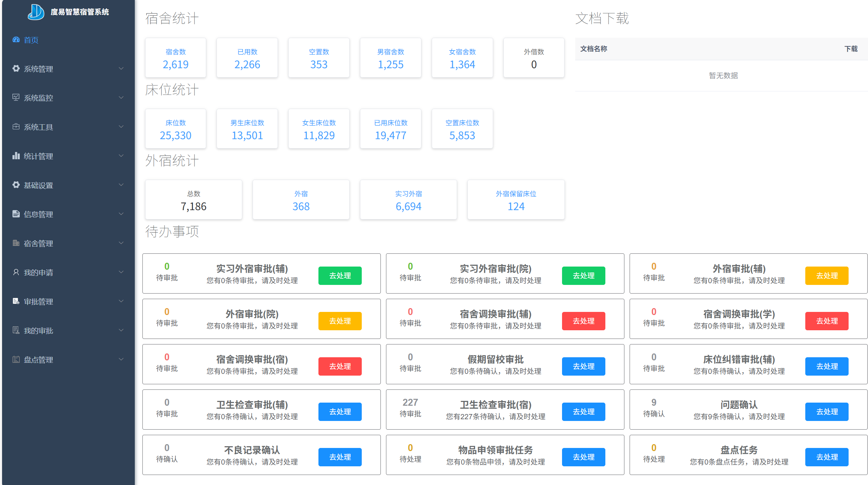This screenshot has width=868, height=485.
Task: Click yellow 去处理 for 外宿审批(院)
Action: [340, 321]
